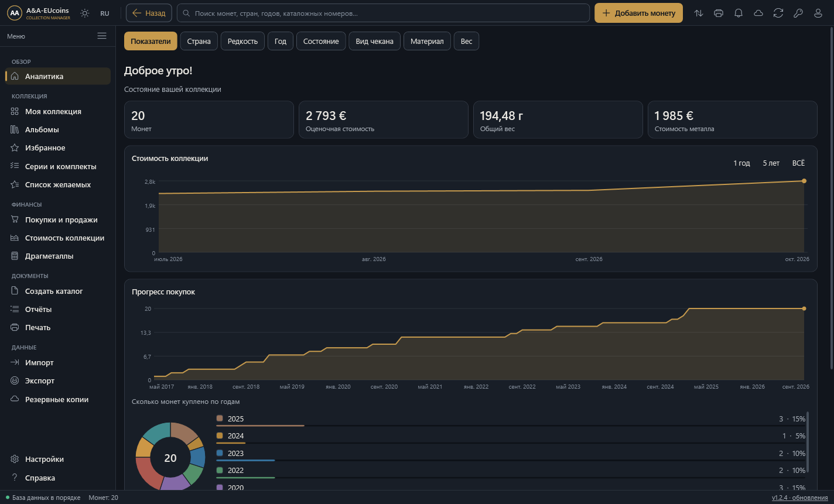Switch to the Вид чекана tab
Viewport: 834px width, 504px height.
374,41
